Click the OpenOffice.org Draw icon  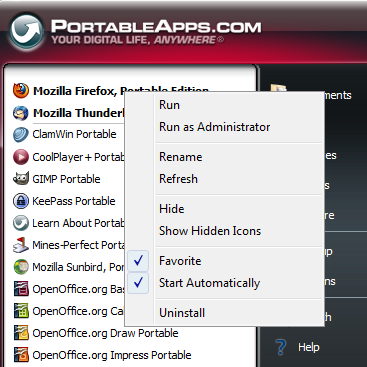(21, 333)
